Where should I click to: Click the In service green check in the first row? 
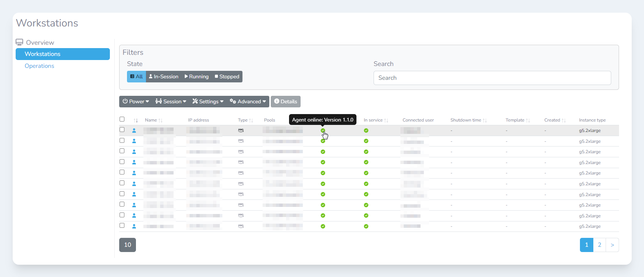pyautogui.click(x=366, y=130)
